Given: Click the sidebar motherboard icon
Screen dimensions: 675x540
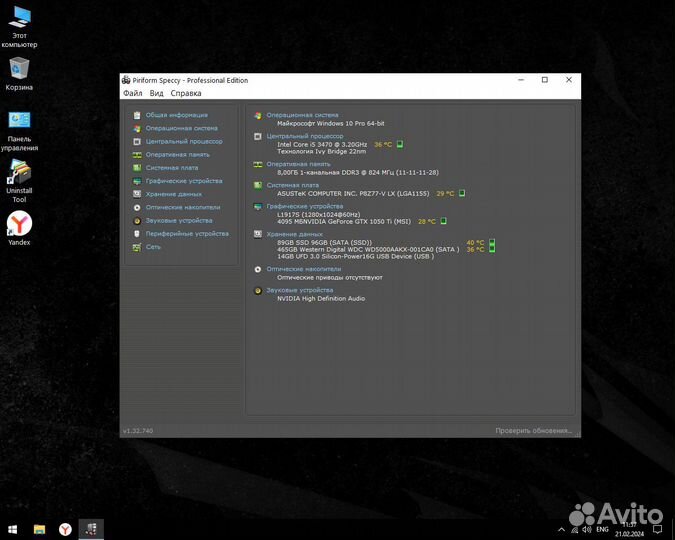Looking at the screenshot, I should (137, 168).
